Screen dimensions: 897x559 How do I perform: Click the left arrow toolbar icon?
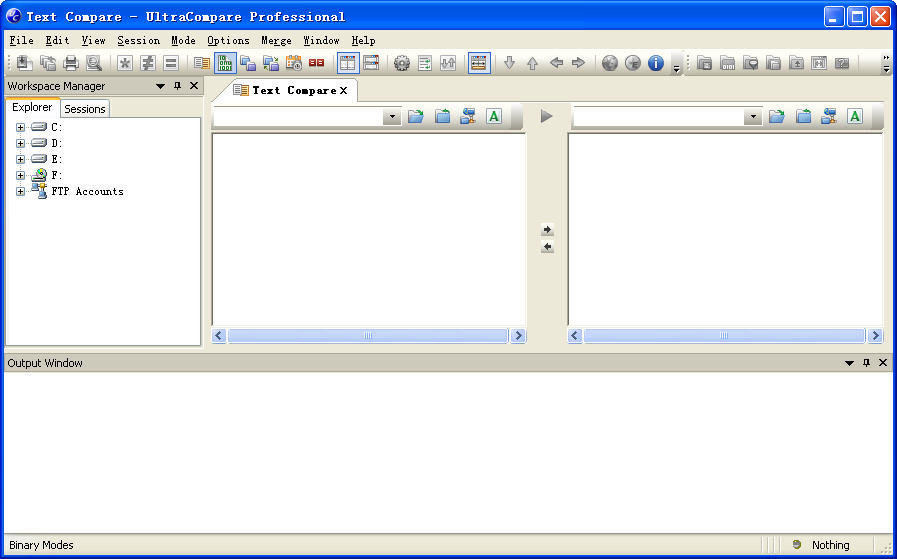click(556, 63)
